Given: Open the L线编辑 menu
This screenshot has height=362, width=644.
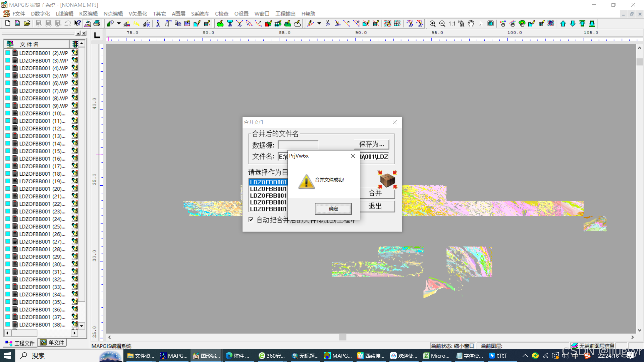Looking at the screenshot, I should 64,14.
